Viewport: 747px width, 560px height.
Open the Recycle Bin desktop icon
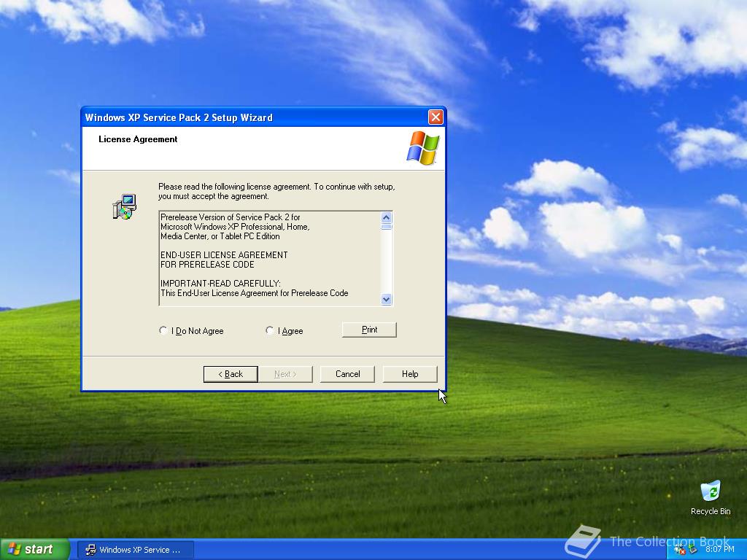pyautogui.click(x=711, y=498)
